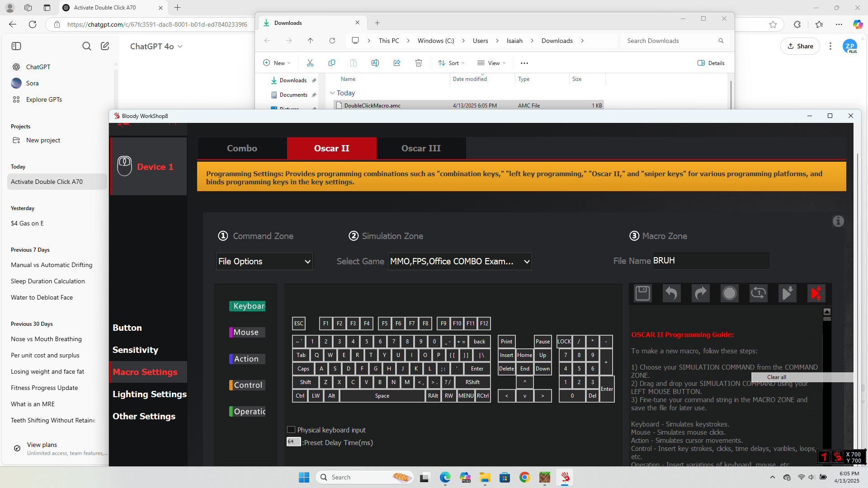Switch to the Combo tab
Viewport: 868px width, 488px height.
[x=242, y=148]
